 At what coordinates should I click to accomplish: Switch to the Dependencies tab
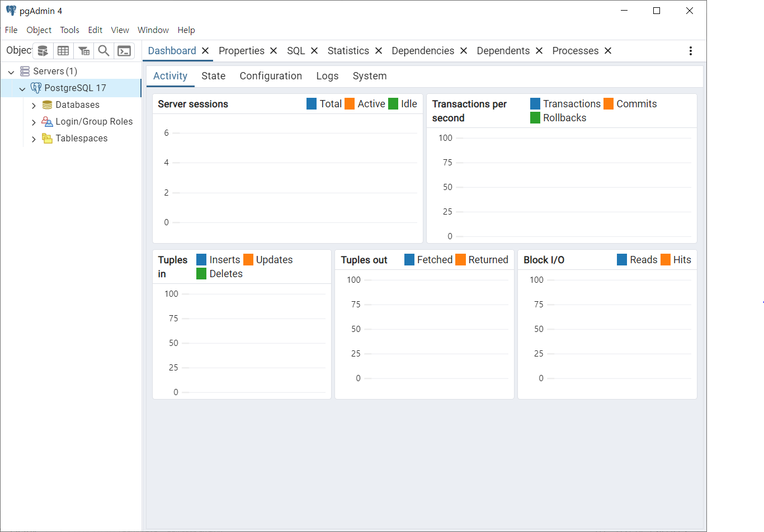(x=423, y=51)
